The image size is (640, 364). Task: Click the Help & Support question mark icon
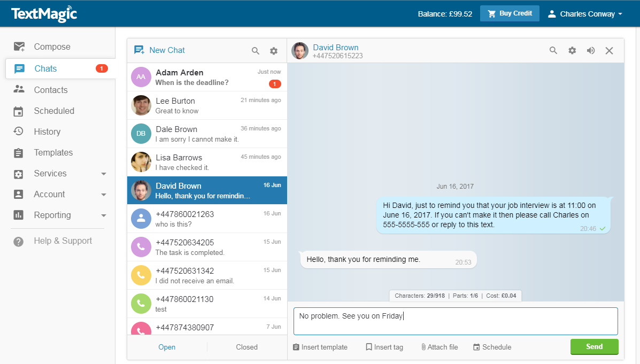[18, 242]
